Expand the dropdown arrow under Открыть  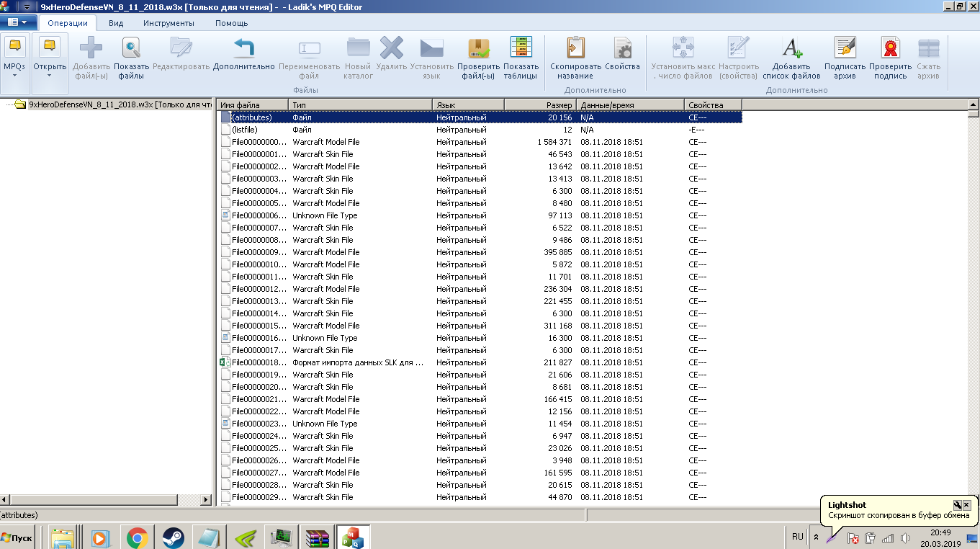(50, 76)
